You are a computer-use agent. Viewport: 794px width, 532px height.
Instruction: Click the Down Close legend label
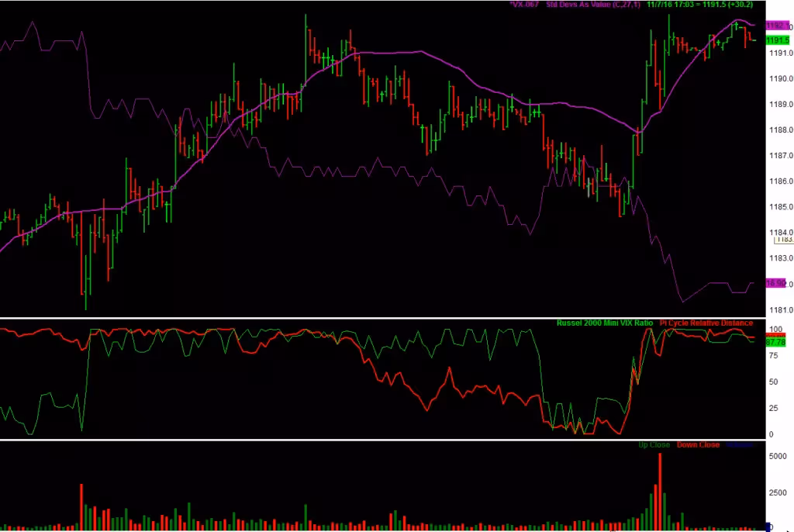click(698, 445)
